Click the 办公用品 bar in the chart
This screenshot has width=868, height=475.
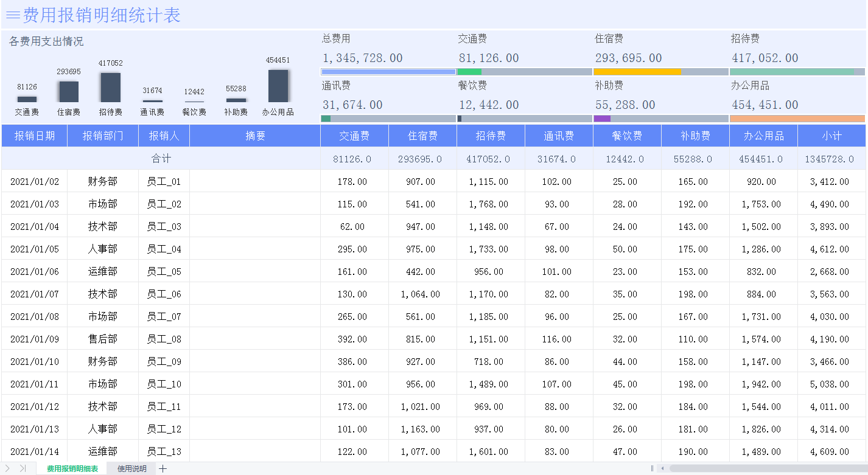pyautogui.click(x=278, y=86)
